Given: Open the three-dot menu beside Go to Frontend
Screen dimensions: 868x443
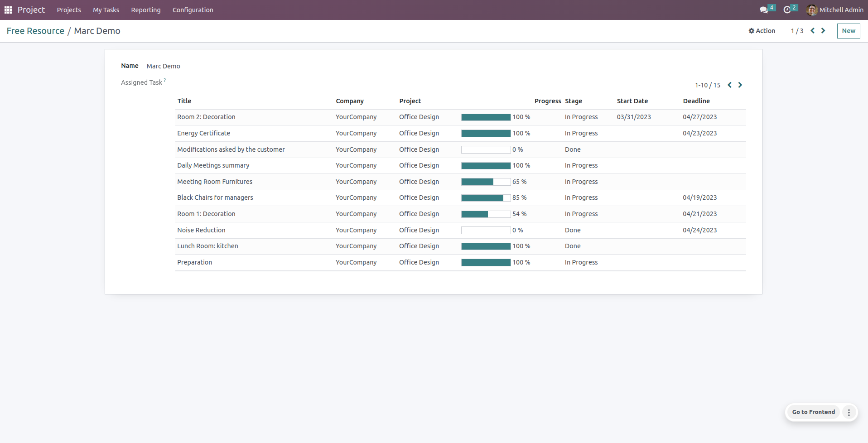Looking at the screenshot, I should 849,412.
